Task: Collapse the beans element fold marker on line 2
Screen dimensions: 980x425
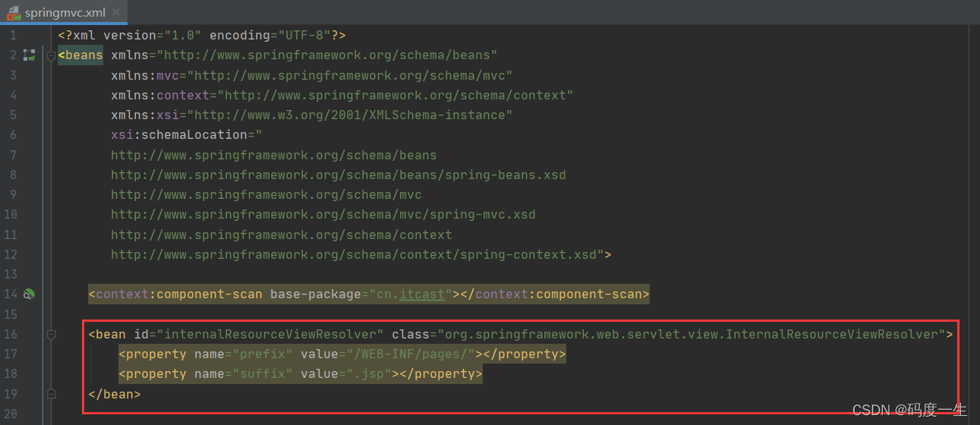Action: click(51, 55)
